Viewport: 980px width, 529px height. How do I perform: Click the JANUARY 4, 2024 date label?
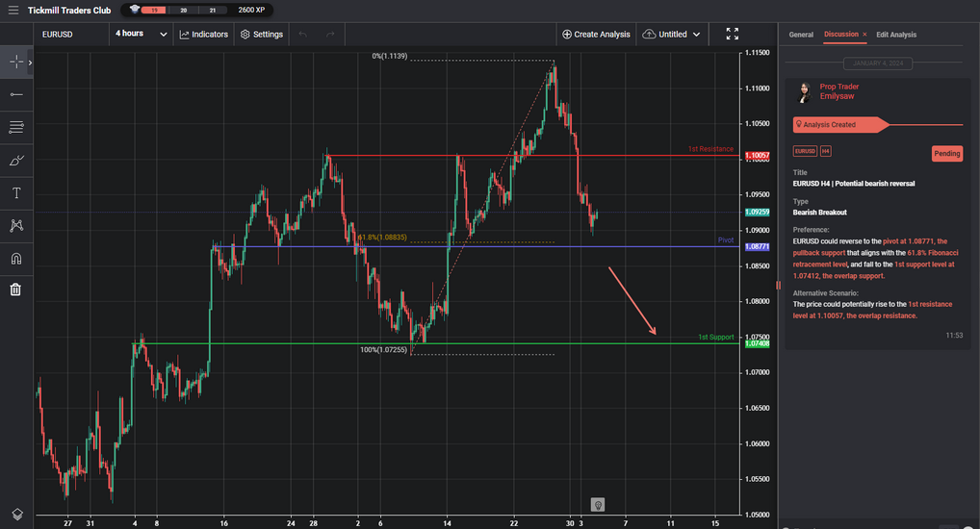878,63
